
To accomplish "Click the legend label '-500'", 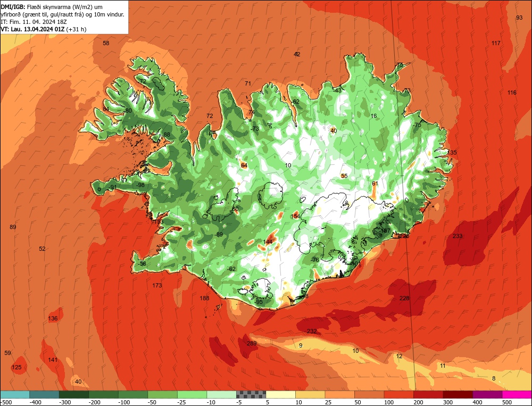I will 6,402.
